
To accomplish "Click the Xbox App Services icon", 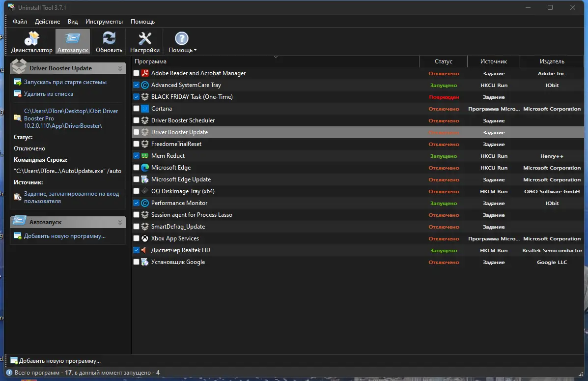I will point(145,238).
